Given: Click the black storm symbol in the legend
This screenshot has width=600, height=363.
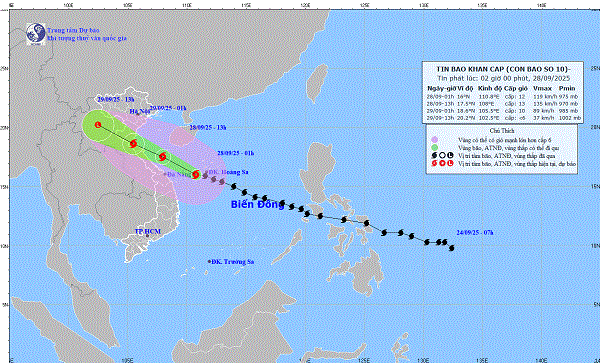Looking at the screenshot, I should pos(434,155).
